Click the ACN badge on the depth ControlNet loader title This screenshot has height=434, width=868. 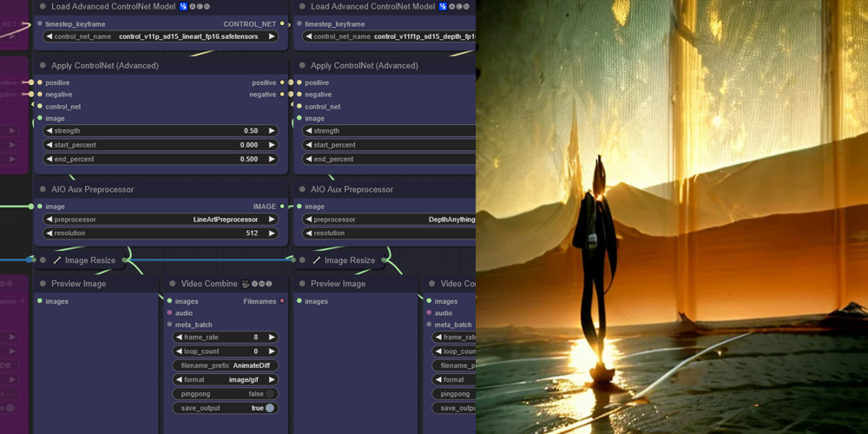tap(459, 7)
